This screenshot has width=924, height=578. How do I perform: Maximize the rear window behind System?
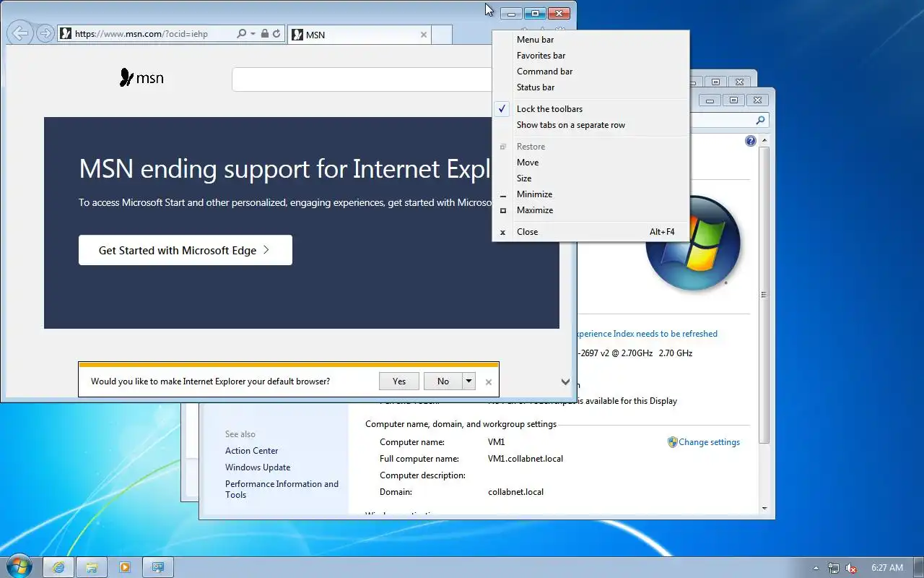click(715, 82)
